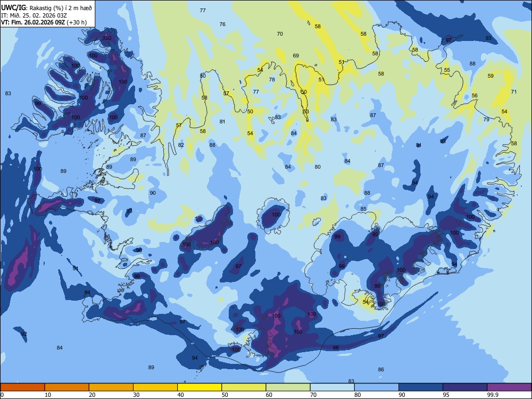Image resolution: width=532 pixels, height=399 pixels.
Task: Click the legend label '95'
Action: coord(446,395)
